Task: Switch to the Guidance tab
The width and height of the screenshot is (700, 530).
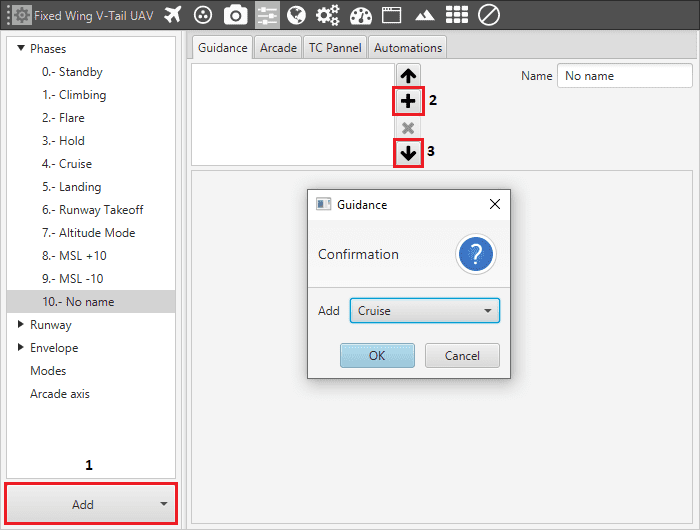Action: click(222, 47)
